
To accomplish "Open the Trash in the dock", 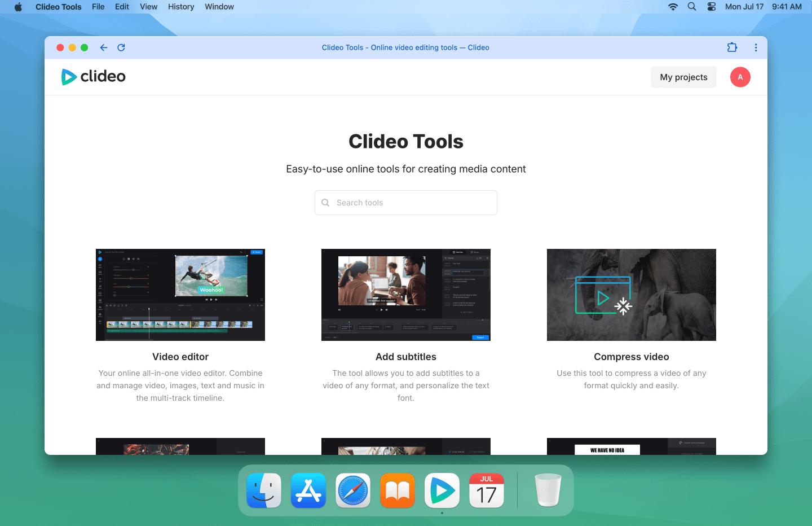I will pos(548,490).
